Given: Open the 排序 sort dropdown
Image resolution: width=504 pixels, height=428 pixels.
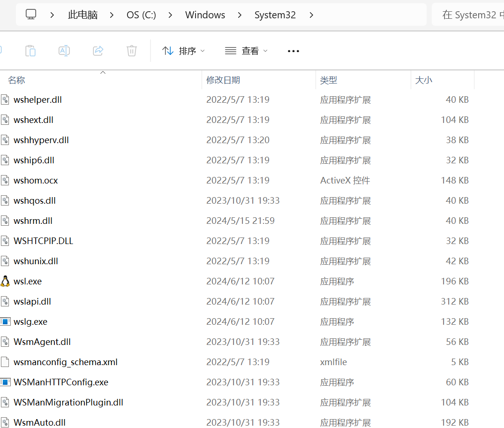Looking at the screenshot, I should tap(183, 51).
